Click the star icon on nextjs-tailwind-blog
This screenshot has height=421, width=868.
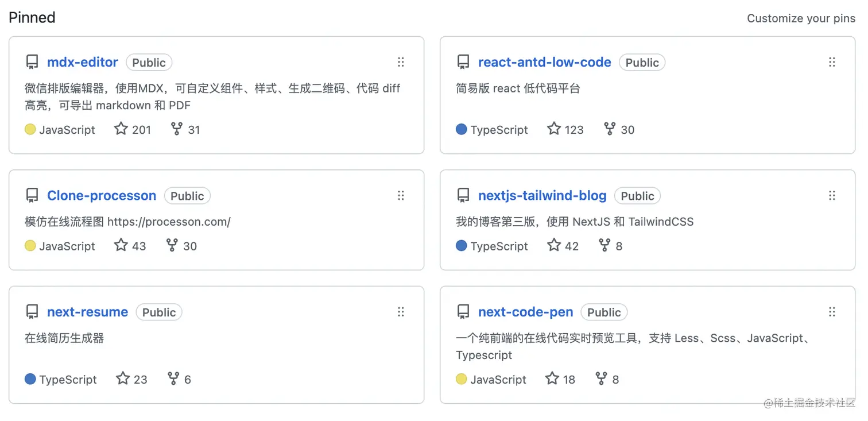(x=553, y=245)
